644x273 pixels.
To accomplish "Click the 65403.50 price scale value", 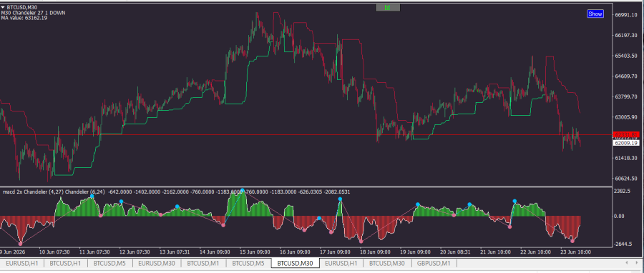I will (625, 56).
